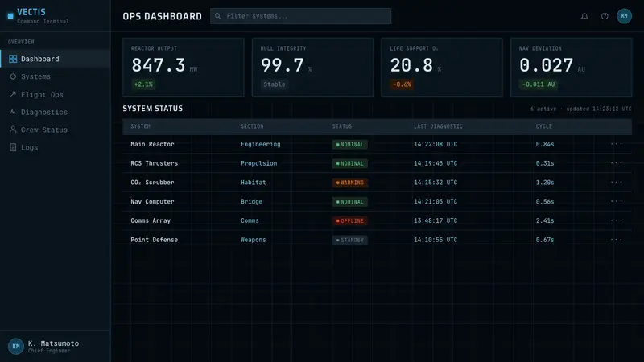Click the Dashboard grid icon
644x362 pixels.
pos(13,59)
